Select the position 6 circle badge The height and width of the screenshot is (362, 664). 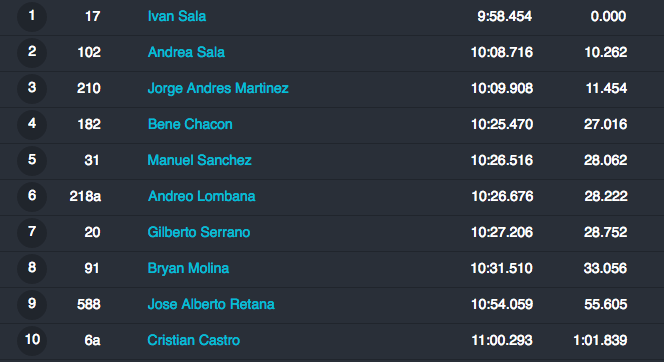point(32,196)
